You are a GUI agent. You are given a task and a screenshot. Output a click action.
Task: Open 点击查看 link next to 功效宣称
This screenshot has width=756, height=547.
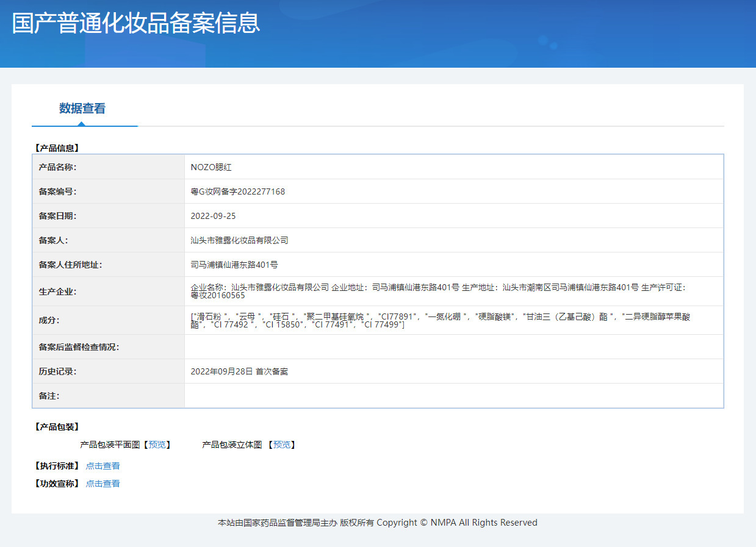[103, 484]
